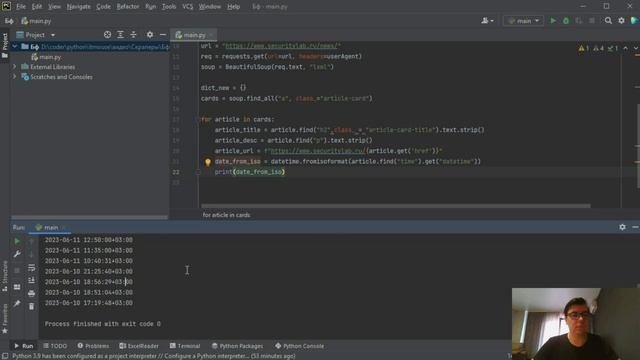Click the wrench icon in Run panel
640x360 pixels.
click(17, 254)
